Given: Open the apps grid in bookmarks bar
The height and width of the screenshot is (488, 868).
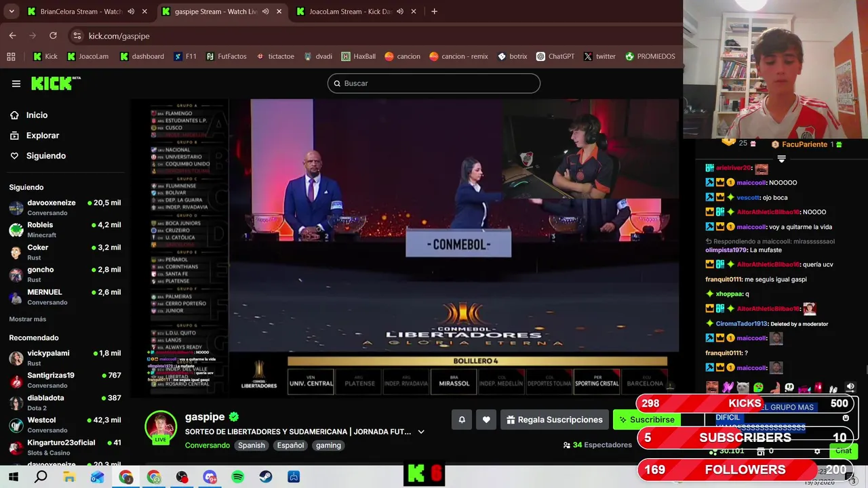Looking at the screenshot, I should [x=11, y=56].
